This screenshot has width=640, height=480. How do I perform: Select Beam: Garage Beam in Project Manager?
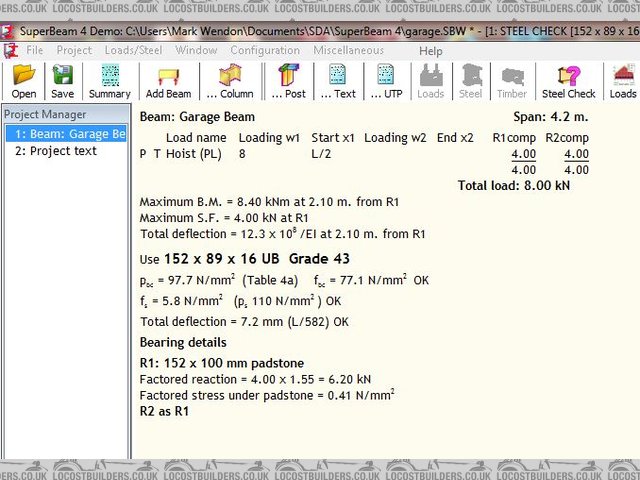pyautogui.click(x=69, y=134)
